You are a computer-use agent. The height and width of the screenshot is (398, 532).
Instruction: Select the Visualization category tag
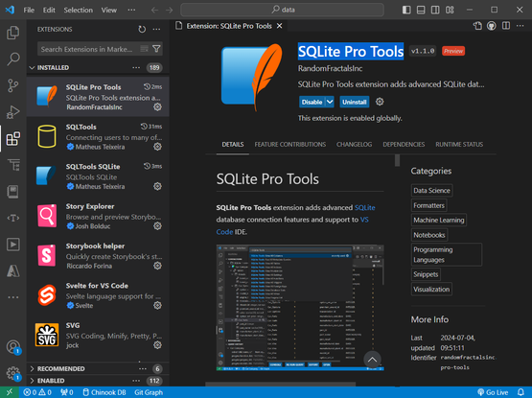coord(431,290)
